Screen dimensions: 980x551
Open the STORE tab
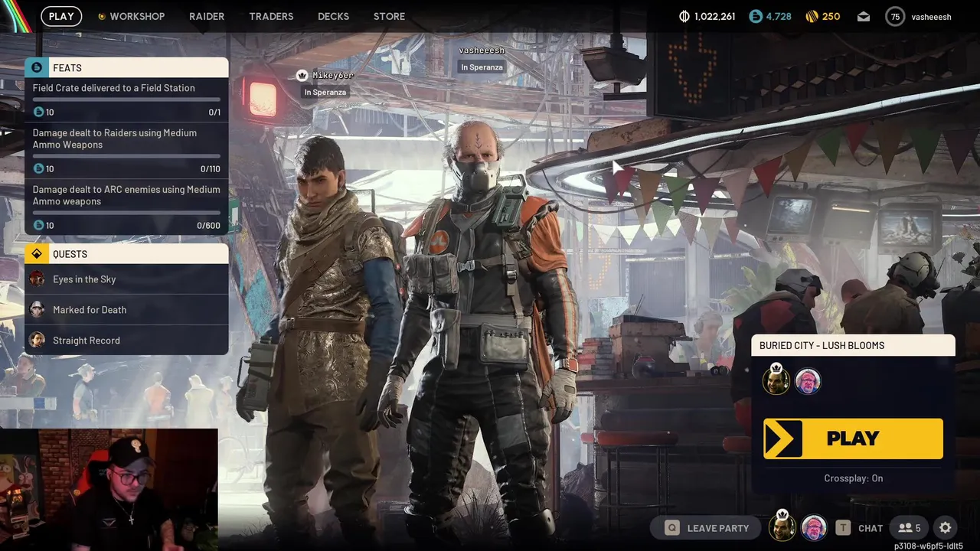[x=389, y=16]
